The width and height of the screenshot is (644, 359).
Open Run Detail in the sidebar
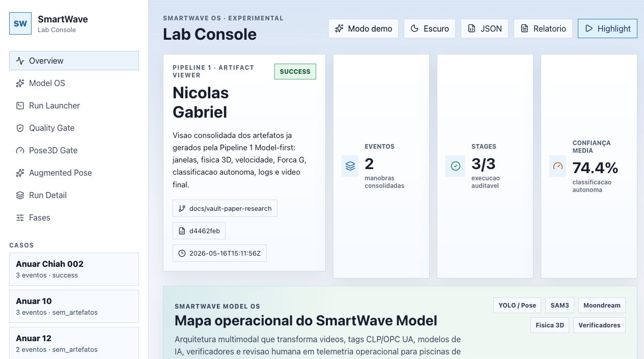74,195
